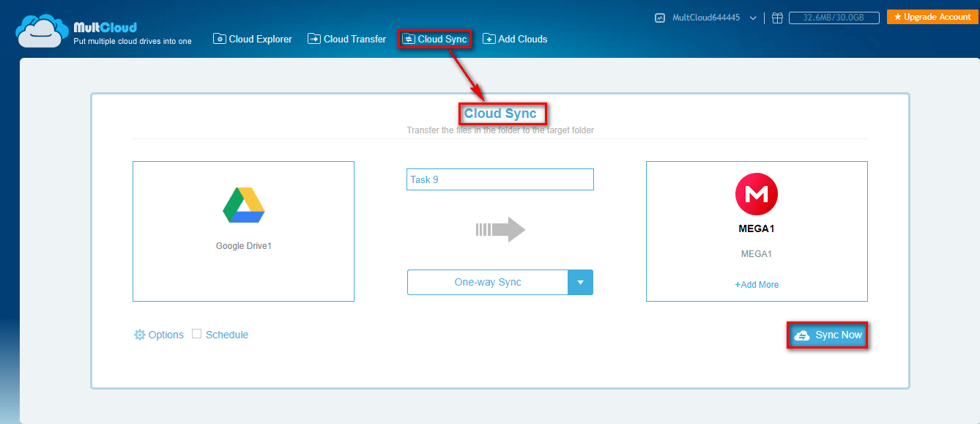The image size is (980, 424).
Task: Click the grey sync direction arrow
Action: coord(500,229)
